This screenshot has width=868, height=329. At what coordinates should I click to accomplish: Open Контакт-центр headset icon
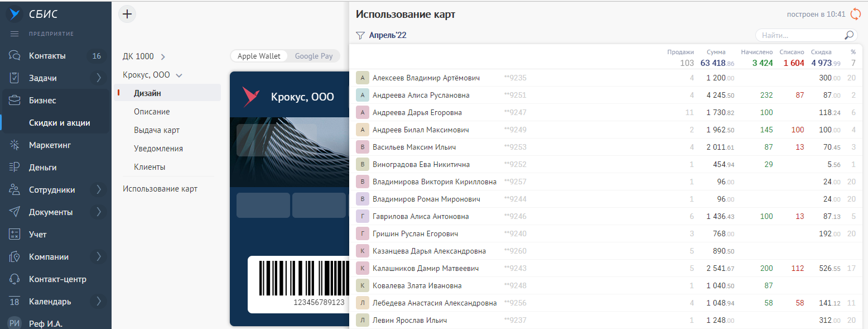(15, 279)
